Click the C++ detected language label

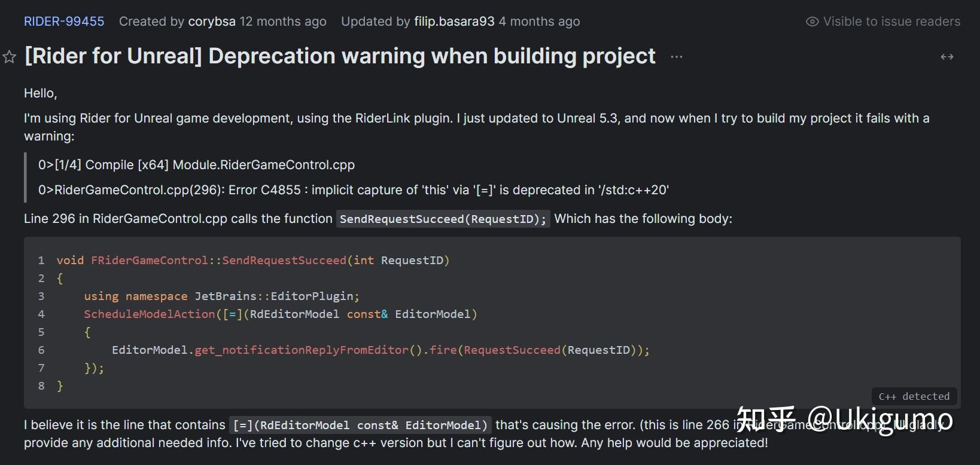tap(914, 396)
